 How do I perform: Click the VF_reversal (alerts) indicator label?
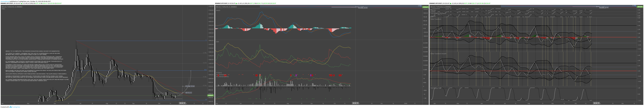coord(222,77)
